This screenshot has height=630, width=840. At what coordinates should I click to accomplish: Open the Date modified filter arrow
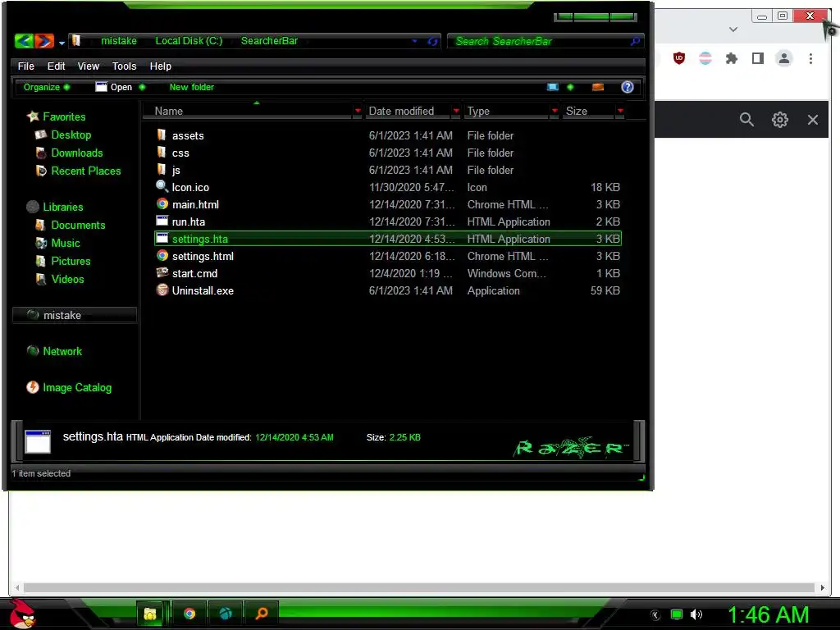coord(456,111)
